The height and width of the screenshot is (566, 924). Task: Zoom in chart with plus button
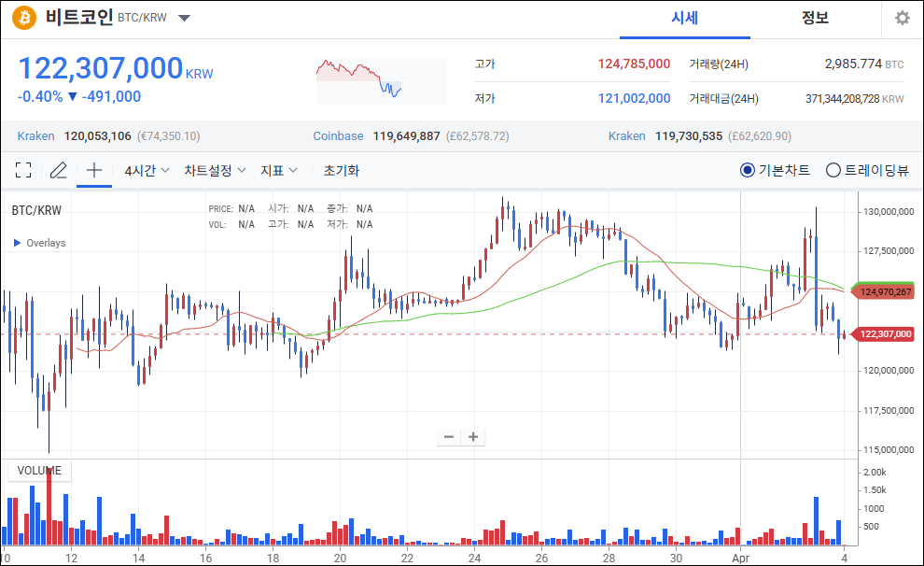(473, 437)
